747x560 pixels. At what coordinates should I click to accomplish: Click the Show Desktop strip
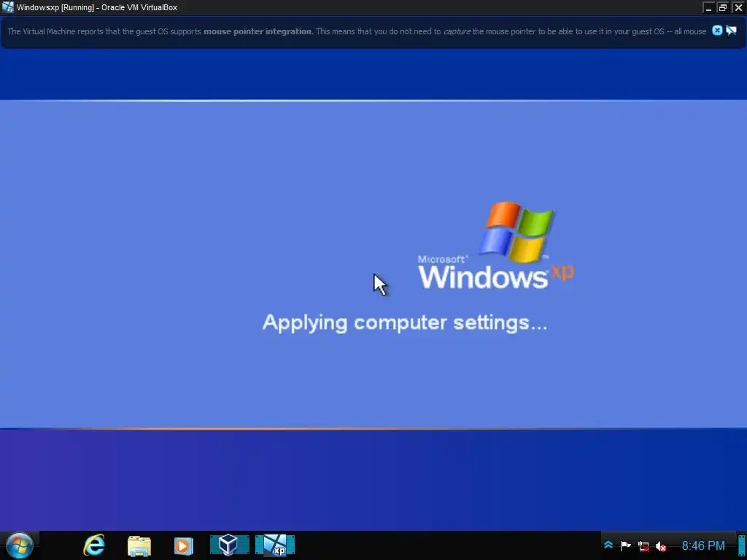point(742,545)
